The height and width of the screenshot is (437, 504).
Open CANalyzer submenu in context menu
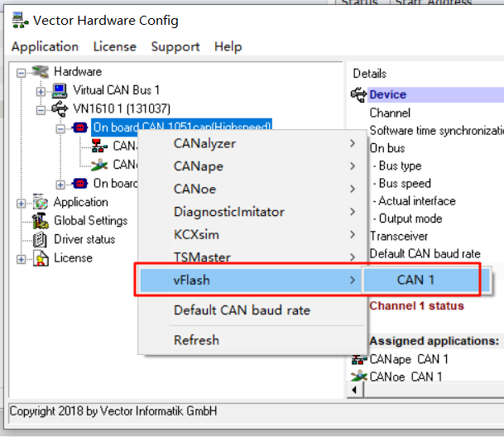pos(252,143)
